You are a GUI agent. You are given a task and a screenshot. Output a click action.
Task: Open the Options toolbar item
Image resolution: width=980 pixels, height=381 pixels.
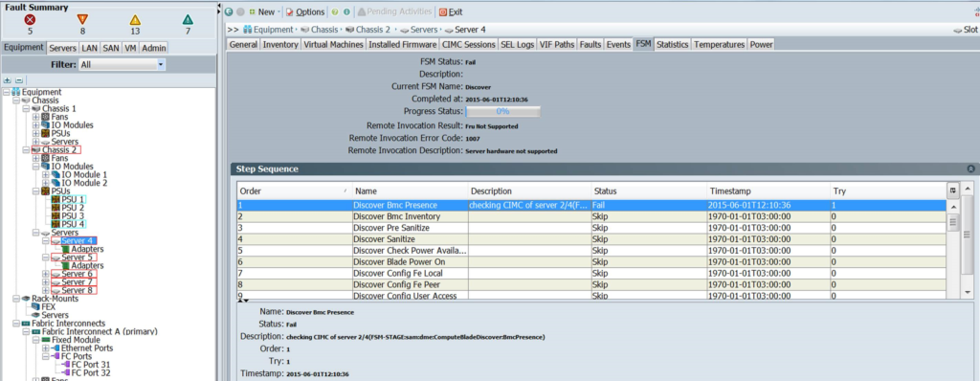coord(305,11)
